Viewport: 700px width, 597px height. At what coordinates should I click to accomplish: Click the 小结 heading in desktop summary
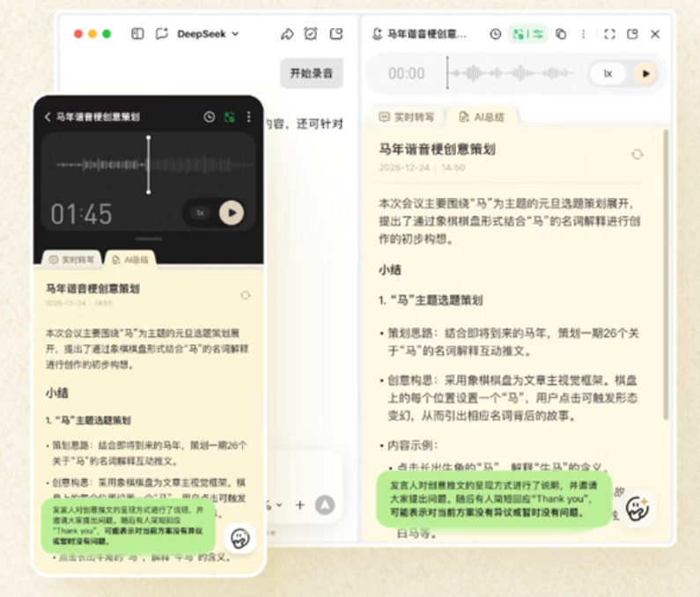(390, 269)
